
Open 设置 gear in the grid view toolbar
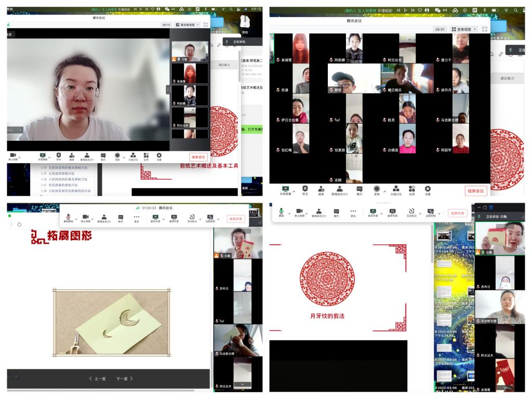428,189
